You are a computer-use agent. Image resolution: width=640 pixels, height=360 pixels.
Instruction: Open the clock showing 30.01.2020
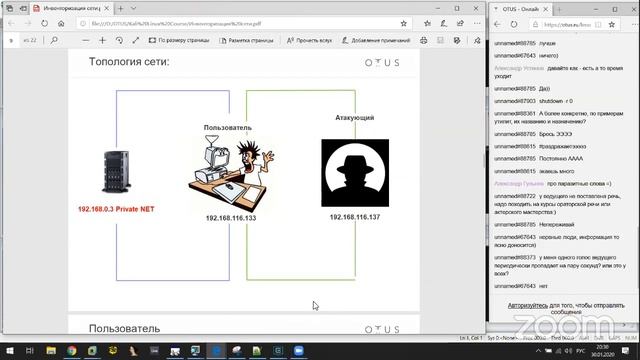tap(603, 351)
